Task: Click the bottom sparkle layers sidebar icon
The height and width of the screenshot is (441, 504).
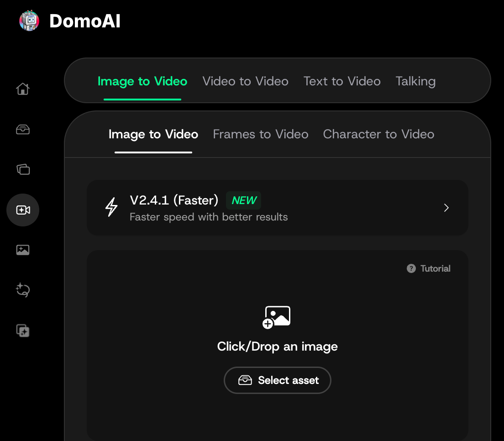Action: point(23,330)
